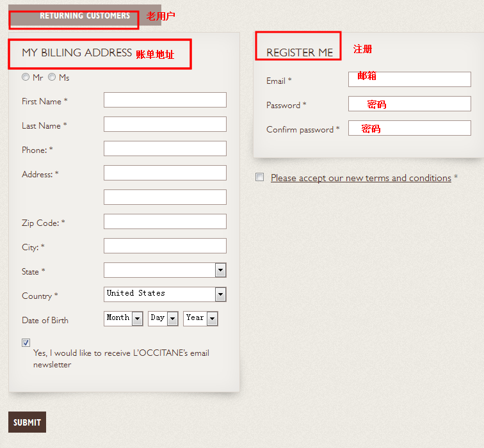Click the Zip Code input box

click(x=165, y=221)
